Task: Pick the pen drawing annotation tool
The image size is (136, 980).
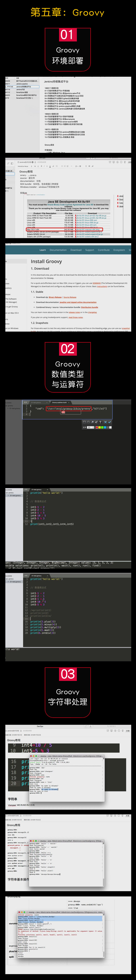Action: click(x=96, y=422)
